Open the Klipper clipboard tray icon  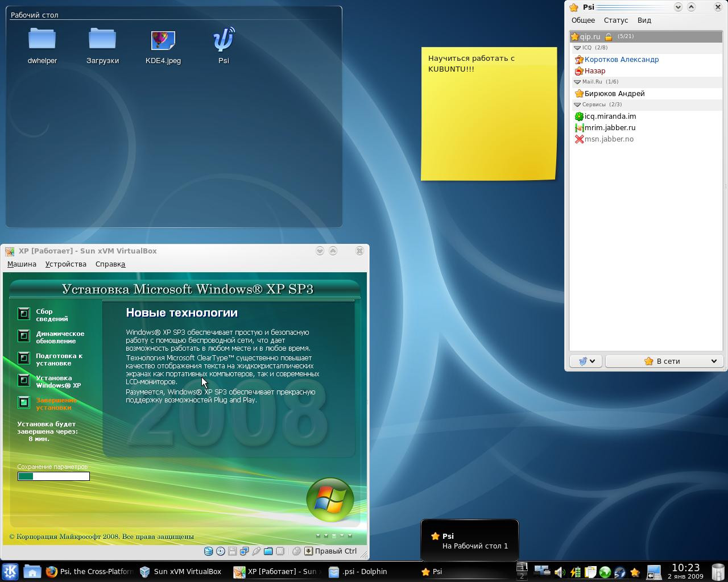590,572
